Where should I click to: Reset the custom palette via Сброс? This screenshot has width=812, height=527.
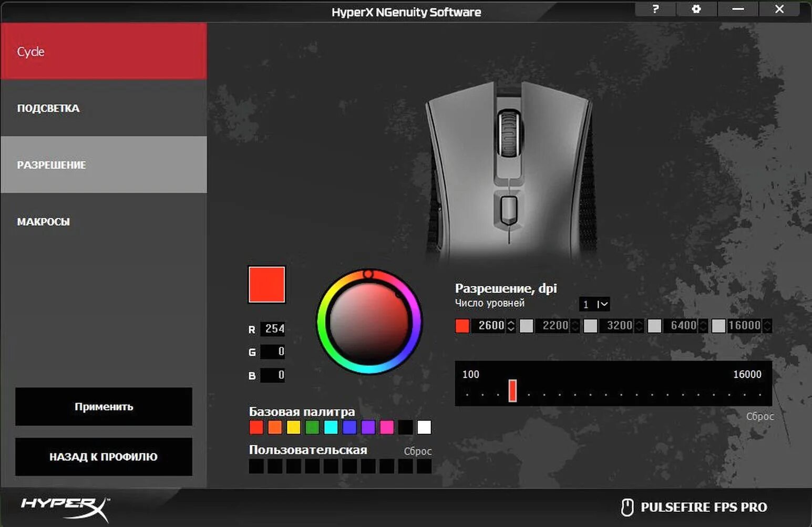[418, 451]
